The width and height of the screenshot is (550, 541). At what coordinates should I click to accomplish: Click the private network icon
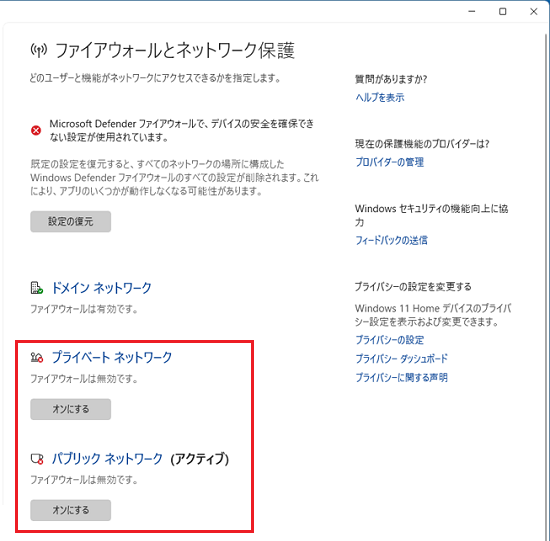[x=36, y=358]
